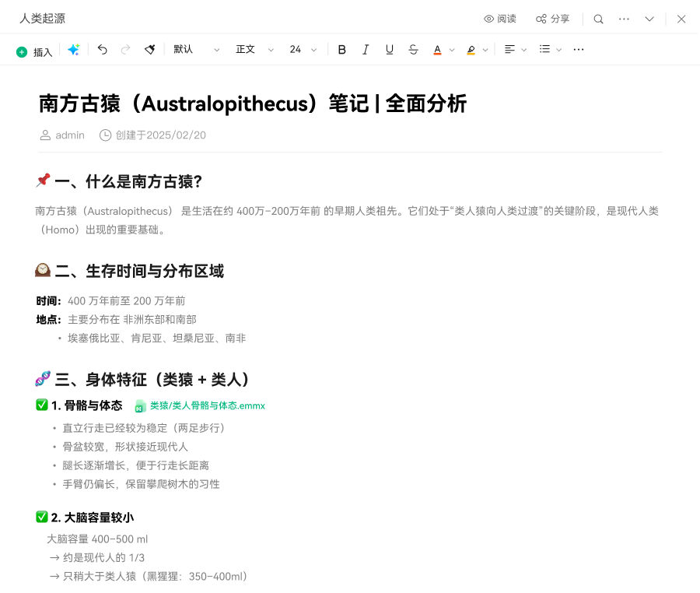Viewport: 700px width, 593px height.
Task: Open the search icon in header
Action: point(598,19)
